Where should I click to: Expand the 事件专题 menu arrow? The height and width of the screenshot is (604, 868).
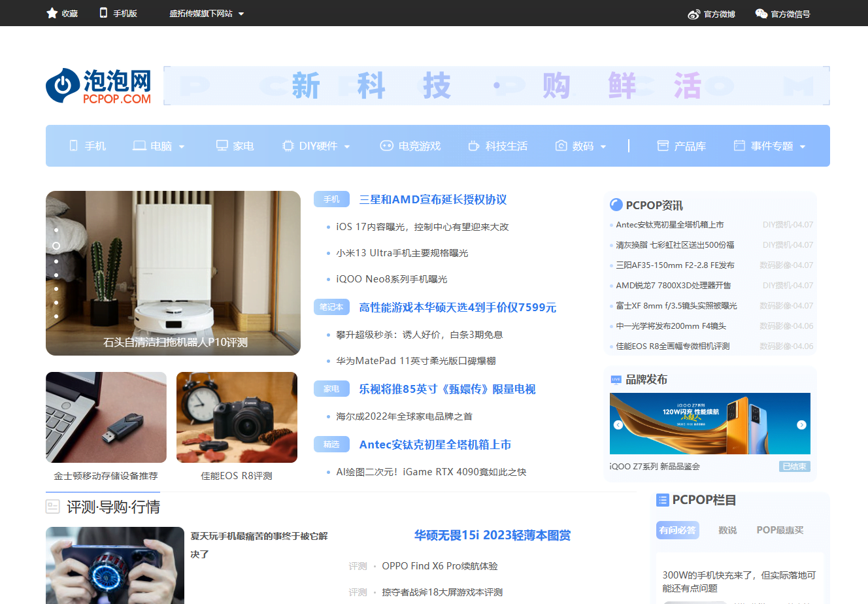(803, 146)
